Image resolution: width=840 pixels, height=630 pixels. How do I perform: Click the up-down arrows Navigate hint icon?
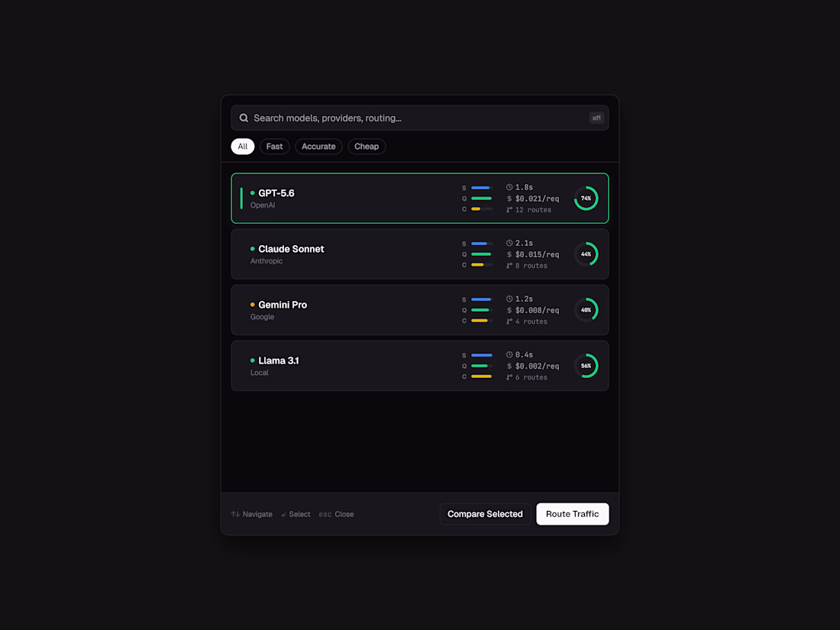[x=235, y=514]
